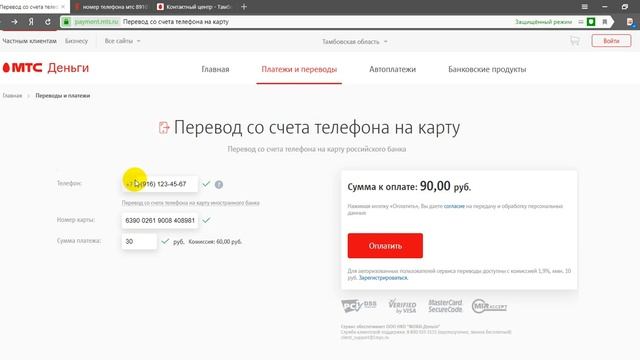Click the Главная breadcrumb link

12,96
